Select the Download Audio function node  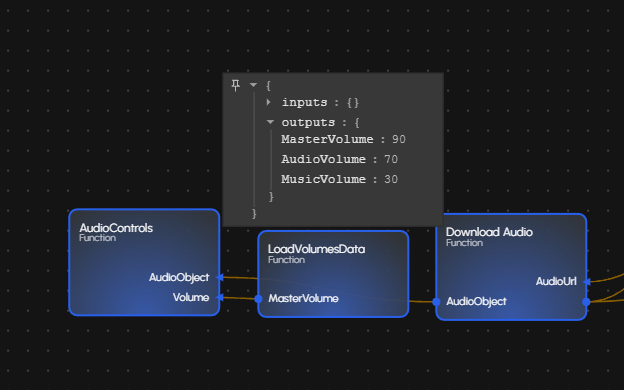click(x=511, y=267)
